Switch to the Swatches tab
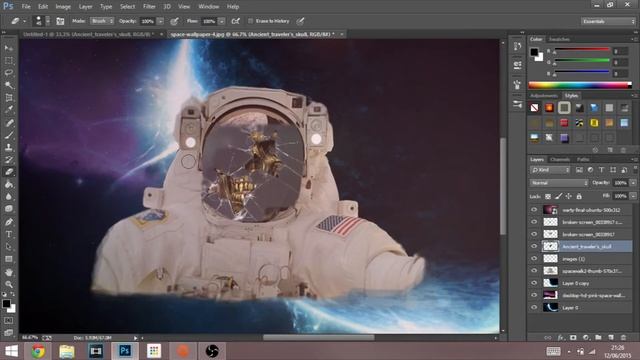The width and height of the screenshot is (640, 360). 559,39
